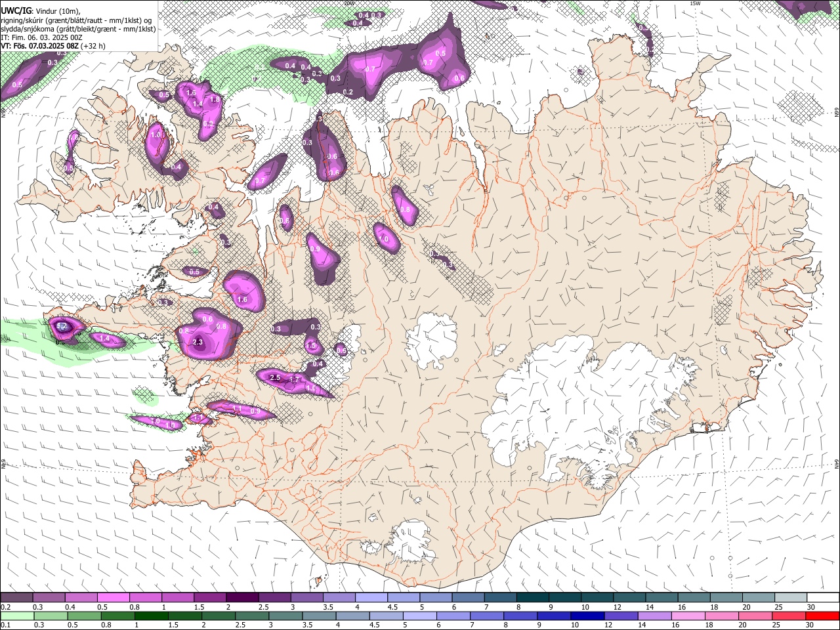Click the light purple rain swatch labeled 14

coord(654,616)
